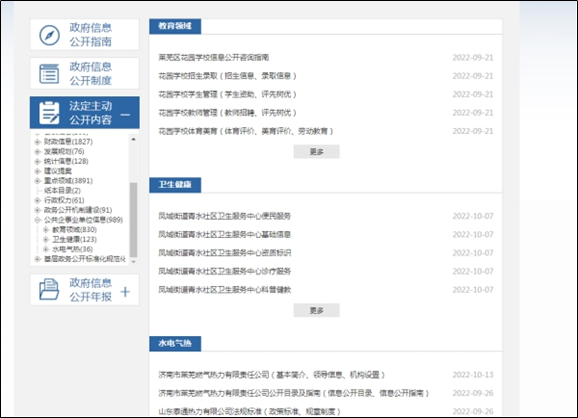Viewport: 578px width, 418px height.
Task: Click the clipboard icon of 法定主动公开内容
Action: coord(49,112)
